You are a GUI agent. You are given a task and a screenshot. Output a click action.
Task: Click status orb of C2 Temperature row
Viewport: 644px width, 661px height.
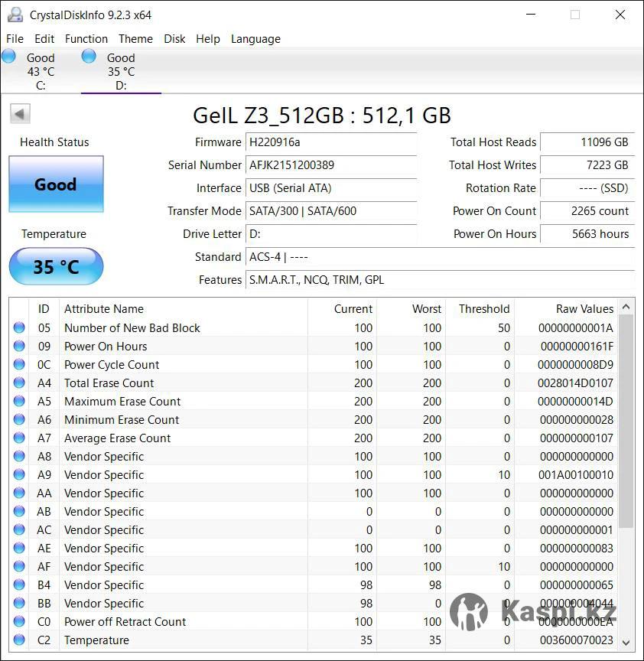click(19, 640)
